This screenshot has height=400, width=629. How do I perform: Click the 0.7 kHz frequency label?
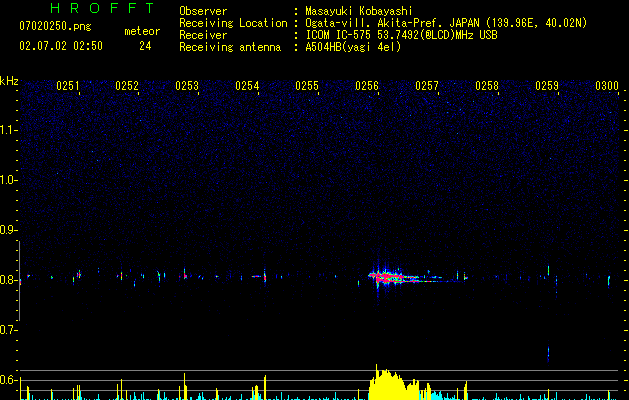point(8,330)
